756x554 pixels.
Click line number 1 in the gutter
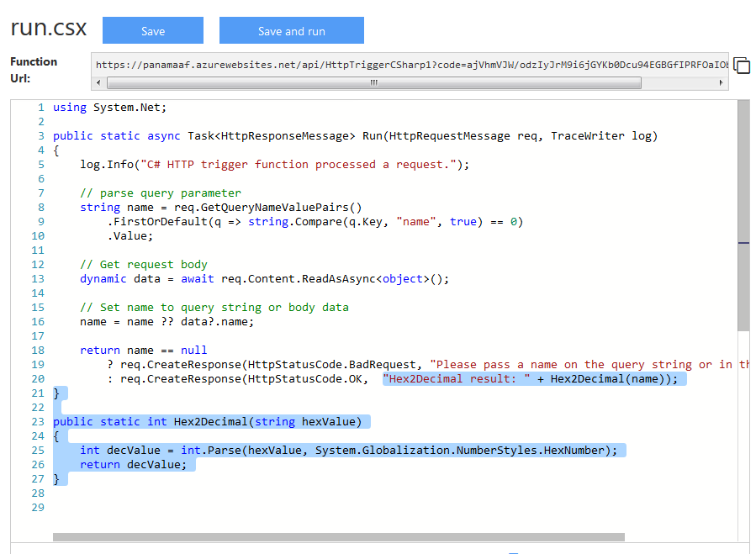point(40,108)
